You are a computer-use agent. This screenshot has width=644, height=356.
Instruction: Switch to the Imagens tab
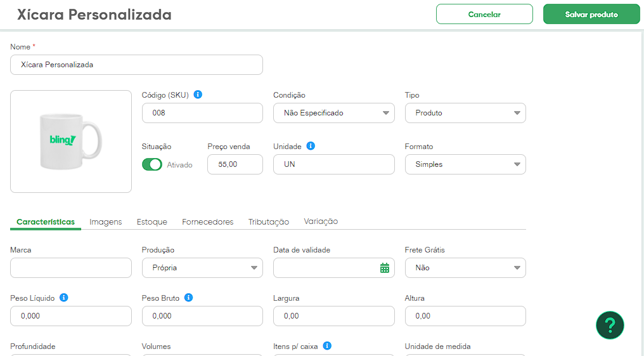[x=106, y=222]
